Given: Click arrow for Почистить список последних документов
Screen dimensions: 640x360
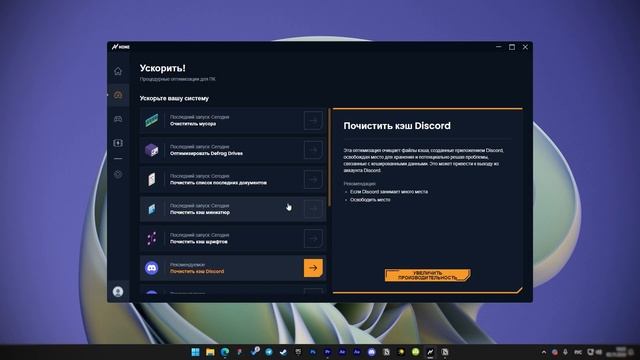Looking at the screenshot, I should (313, 179).
